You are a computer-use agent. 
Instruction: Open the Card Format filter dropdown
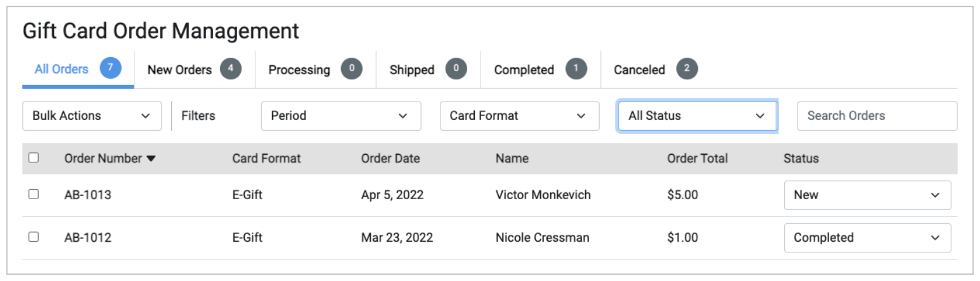click(x=519, y=116)
